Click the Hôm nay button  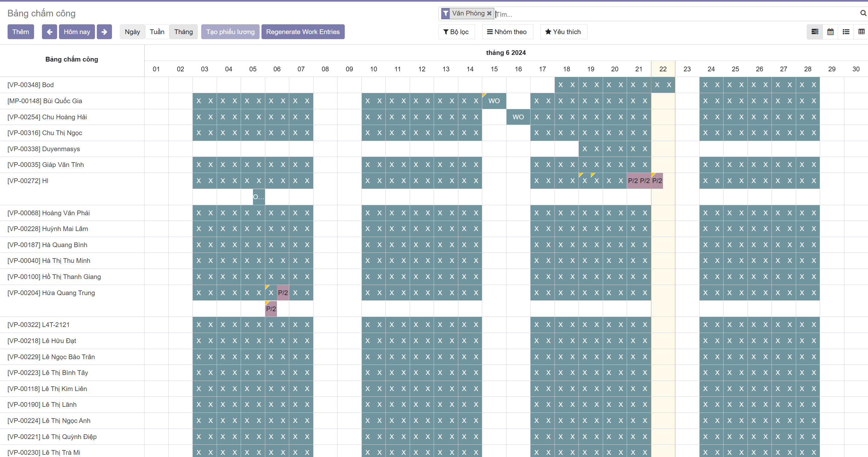pos(77,32)
